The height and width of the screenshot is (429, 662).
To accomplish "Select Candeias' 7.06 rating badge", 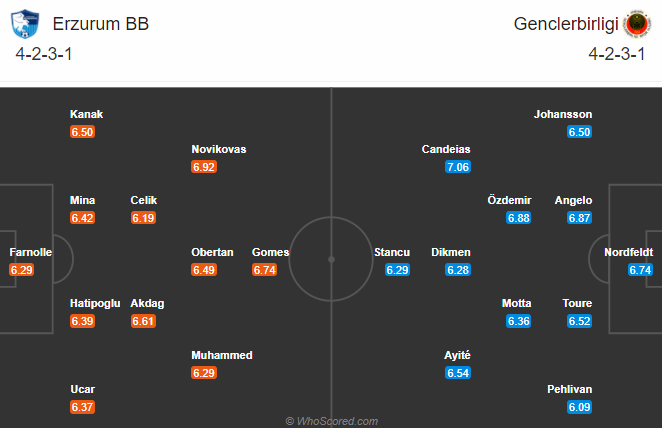I will click(458, 167).
